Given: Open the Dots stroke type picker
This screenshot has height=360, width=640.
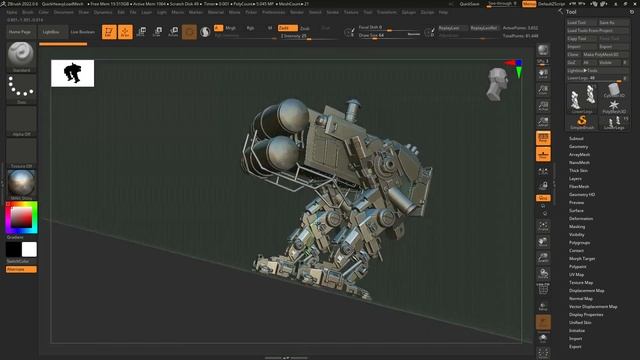Looking at the screenshot, I should (x=21, y=89).
